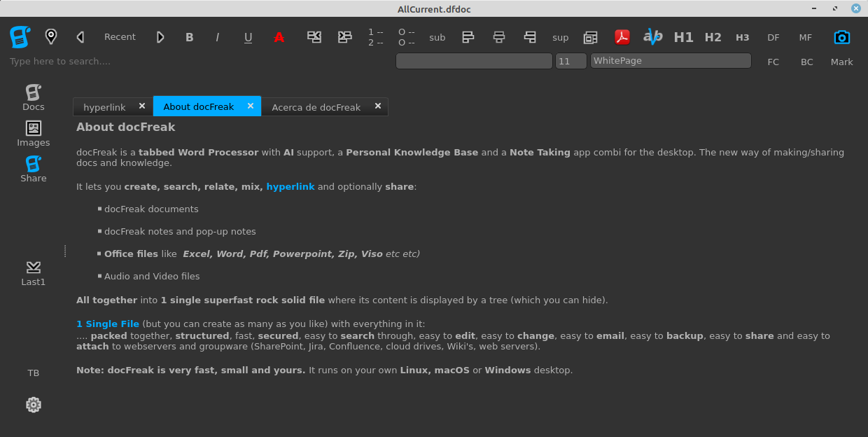Click the 'Office files' bullet text
The image size is (868, 437).
[131, 254]
